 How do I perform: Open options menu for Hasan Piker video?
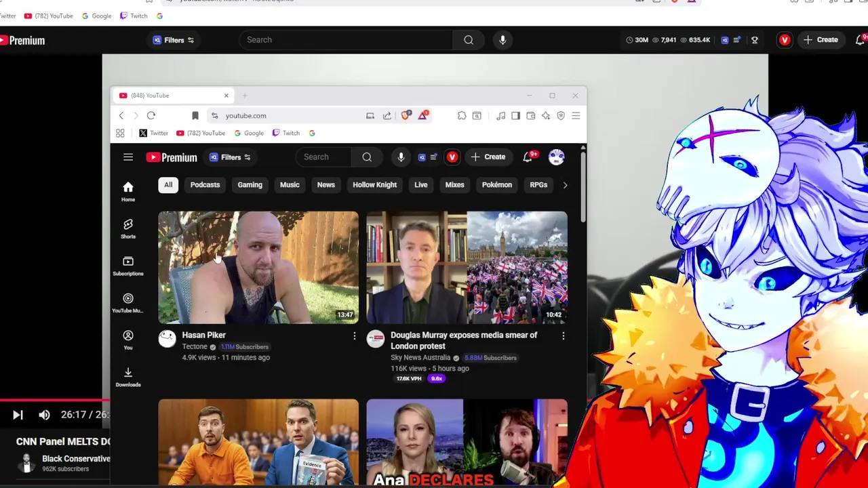(354, 335)
